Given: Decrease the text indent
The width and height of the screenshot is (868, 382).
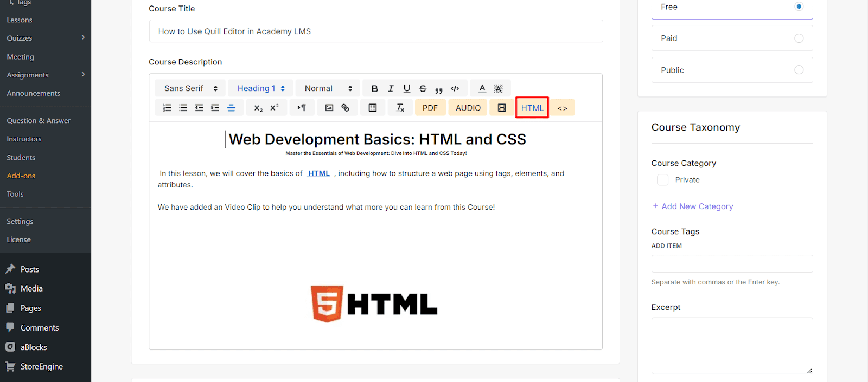Looking at the screenshot, I should click(x=199, y=108).
